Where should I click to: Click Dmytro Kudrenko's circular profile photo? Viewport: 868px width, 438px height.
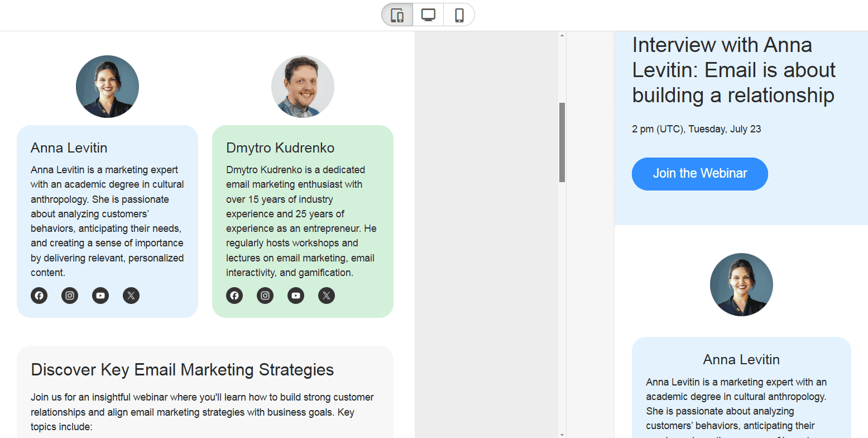tap(303, 86)
